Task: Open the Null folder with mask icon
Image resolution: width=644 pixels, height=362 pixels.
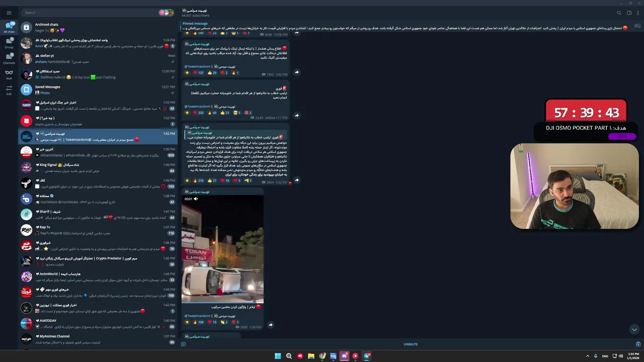Action: (9, 74)
